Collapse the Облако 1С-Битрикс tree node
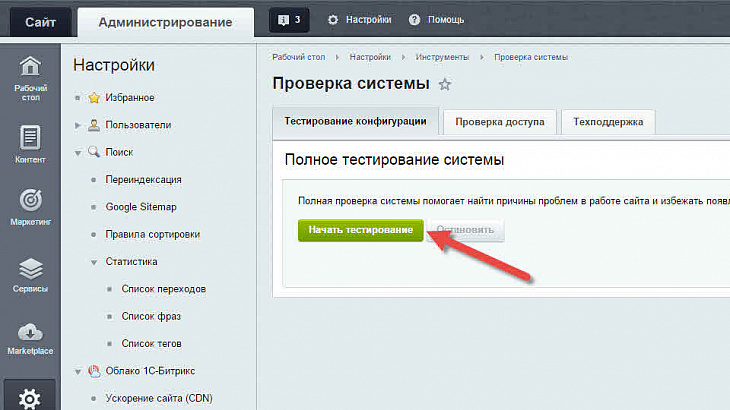Image resolution: width=730 pixels, height=410 pixels. [x=78, y=371]
